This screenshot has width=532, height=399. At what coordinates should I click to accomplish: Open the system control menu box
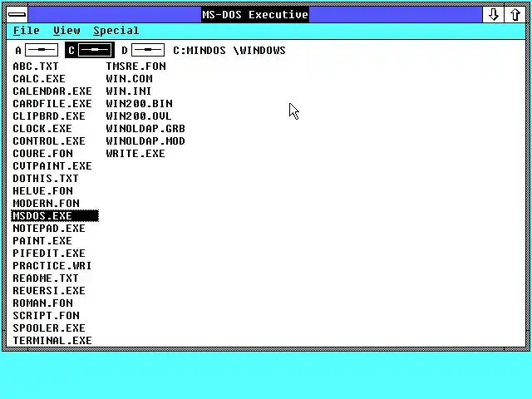pos(17,15)
